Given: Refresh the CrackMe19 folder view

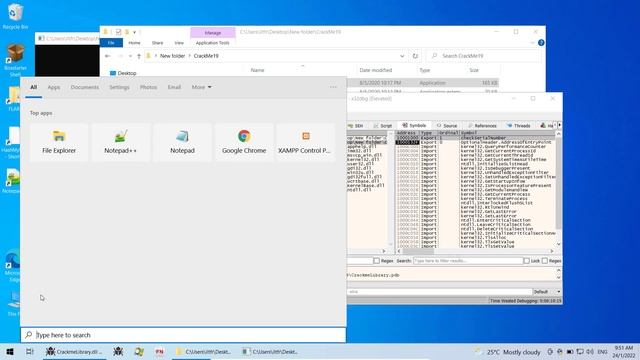Looking at the screenshot, I should (415, 56).
